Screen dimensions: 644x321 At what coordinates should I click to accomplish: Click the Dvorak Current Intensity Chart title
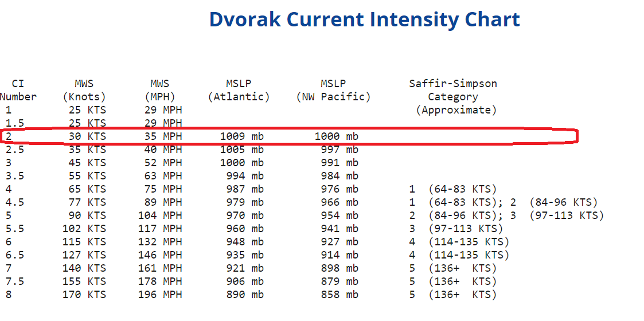pyautogui.click(x=364, y=19)
